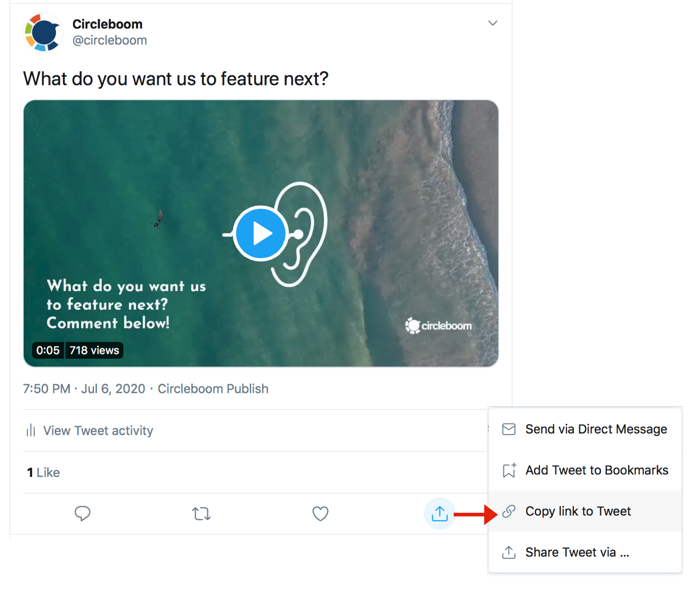Click the 718 views label on the video
Screen dimensions: 700x592
point(94,350)
